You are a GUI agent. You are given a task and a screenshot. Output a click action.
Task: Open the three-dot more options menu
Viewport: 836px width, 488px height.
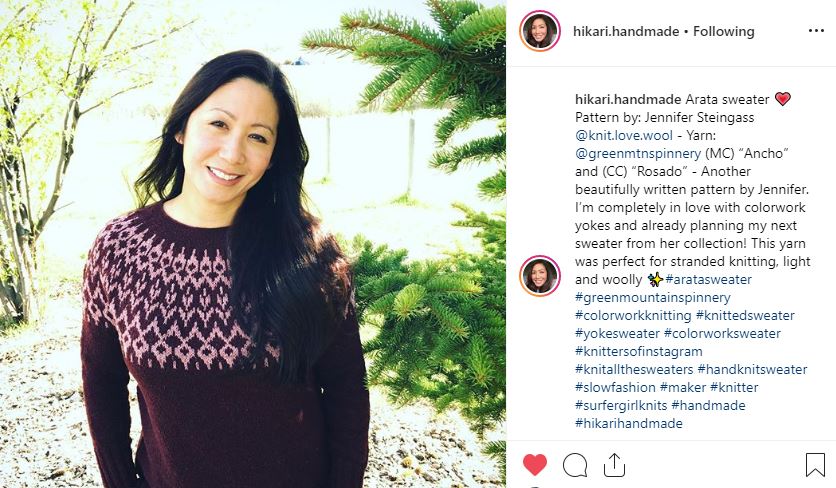coord(816,31)
